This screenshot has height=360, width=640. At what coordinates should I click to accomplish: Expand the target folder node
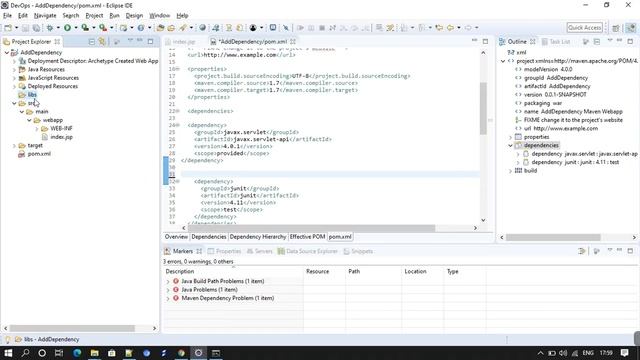14,146
